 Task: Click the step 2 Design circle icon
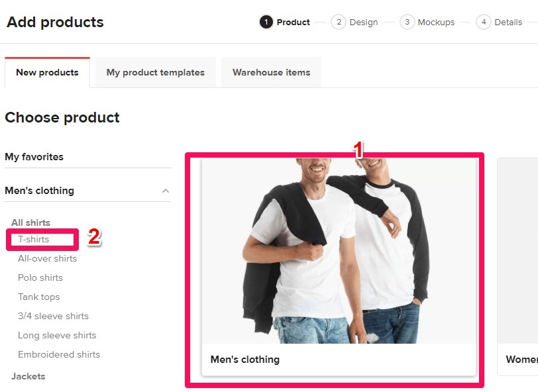339,23
